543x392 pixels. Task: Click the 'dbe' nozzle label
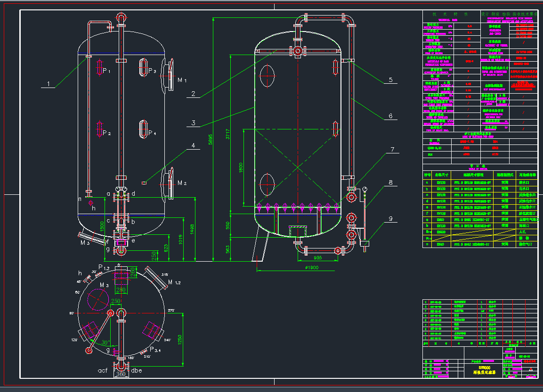tap(136, 370)
